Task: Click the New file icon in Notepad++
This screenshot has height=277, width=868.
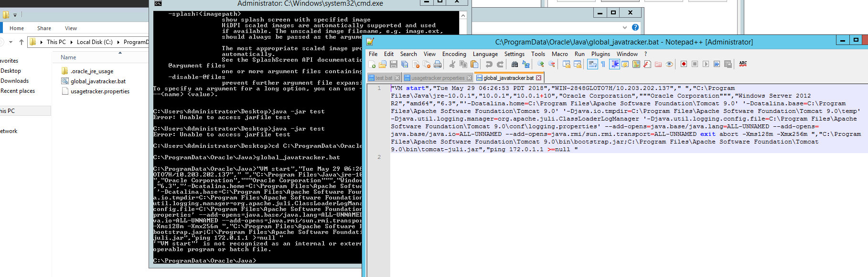Action: pyautogui.click(x=372, y=64)
